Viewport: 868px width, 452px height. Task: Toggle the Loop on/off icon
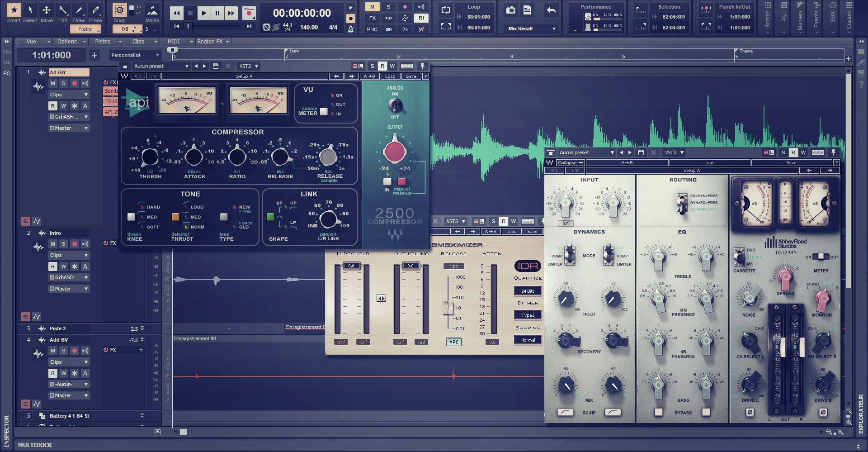(446, 10)
